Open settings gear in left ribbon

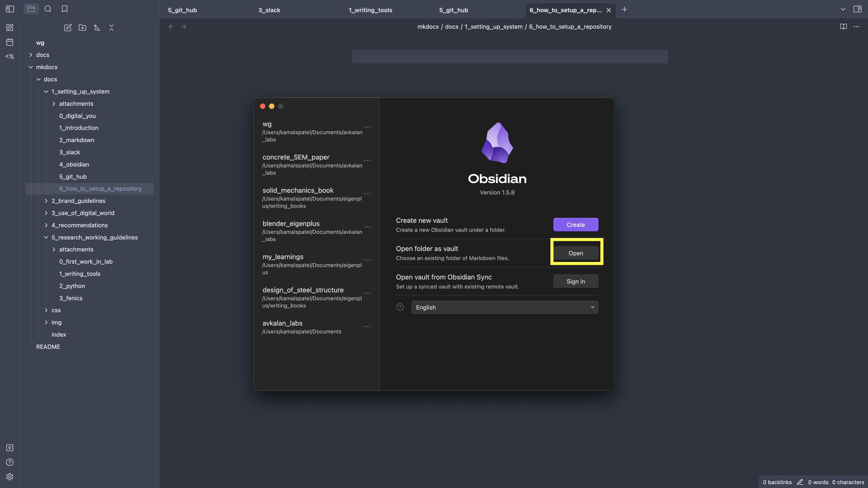click(x=10, y=476)
